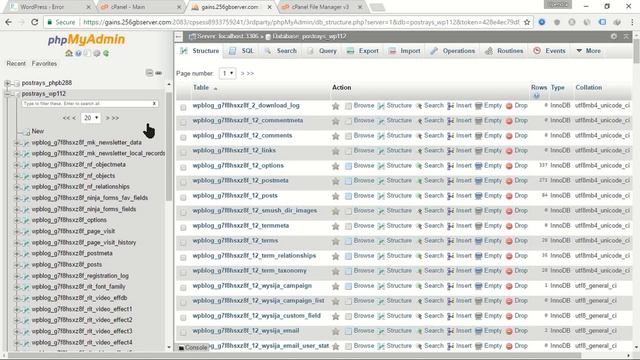Collapse postrays_wp112 database tree

pos(7,94)
